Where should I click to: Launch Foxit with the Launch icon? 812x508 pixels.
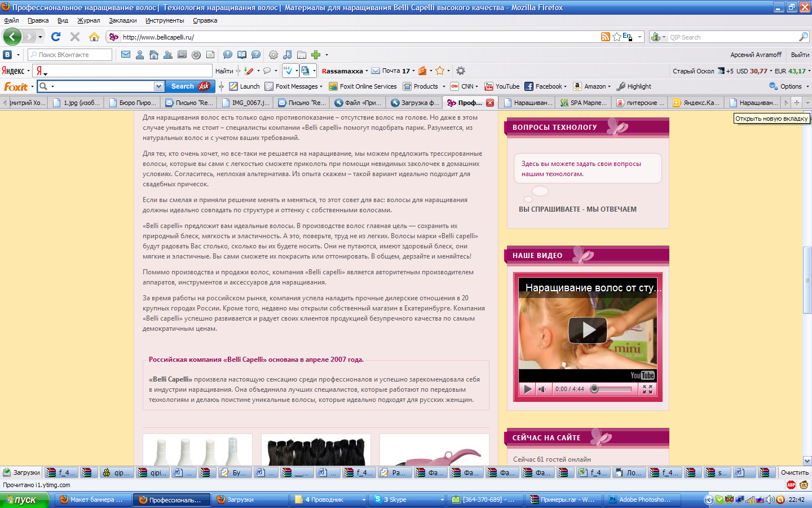pos(244,86)
